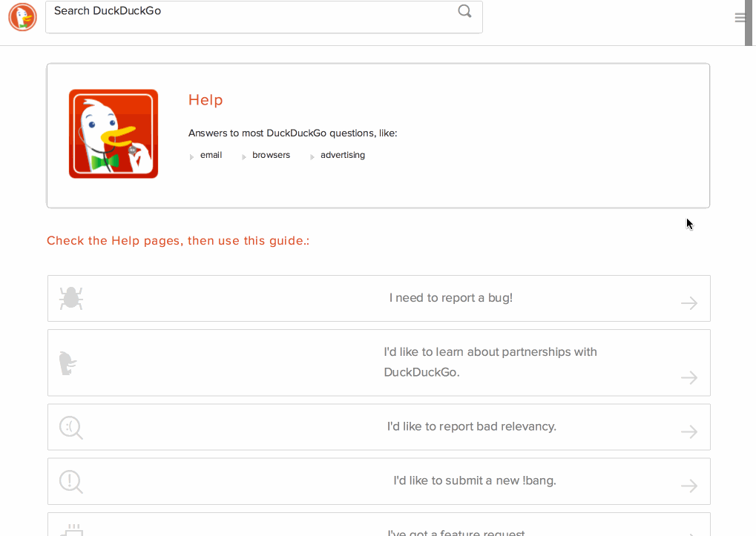Screen dimensions: 756x536
Task: Click the sad face magnifier icon
Action: coord(71,428)
